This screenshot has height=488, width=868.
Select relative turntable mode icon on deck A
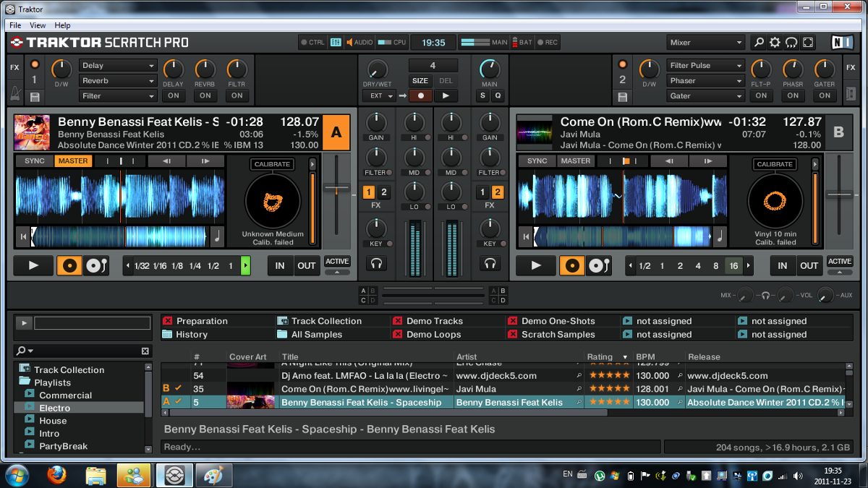click(95, 265)
